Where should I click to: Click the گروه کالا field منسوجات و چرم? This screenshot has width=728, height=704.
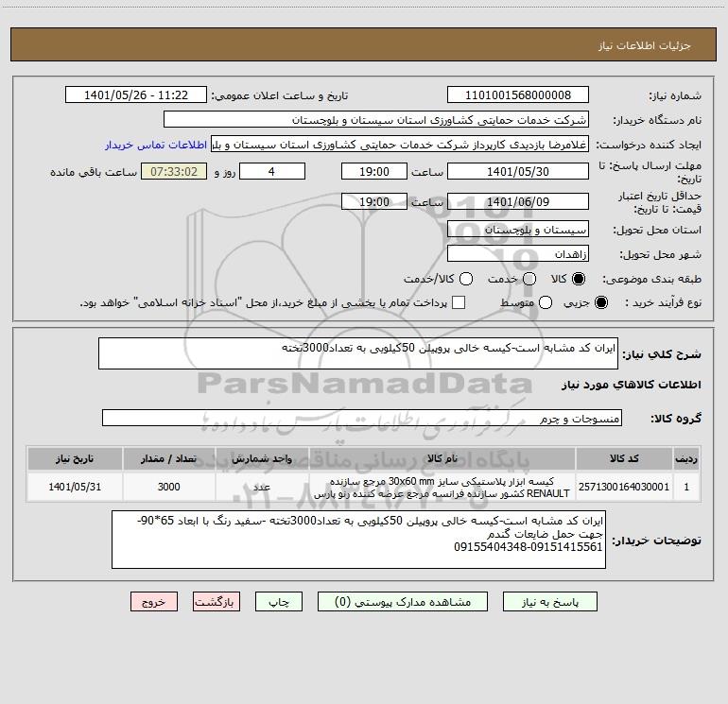tap(362, 418)
